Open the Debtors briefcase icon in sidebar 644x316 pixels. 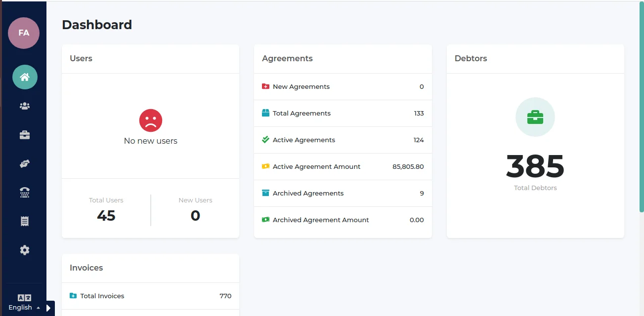click(x=24, y=134)
